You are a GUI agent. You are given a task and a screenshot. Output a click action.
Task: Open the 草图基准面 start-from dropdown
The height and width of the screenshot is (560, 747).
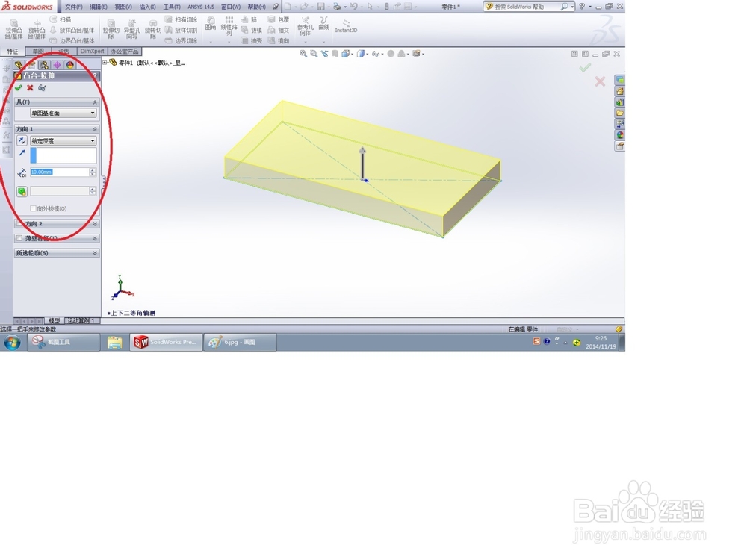tap(93, 112)
